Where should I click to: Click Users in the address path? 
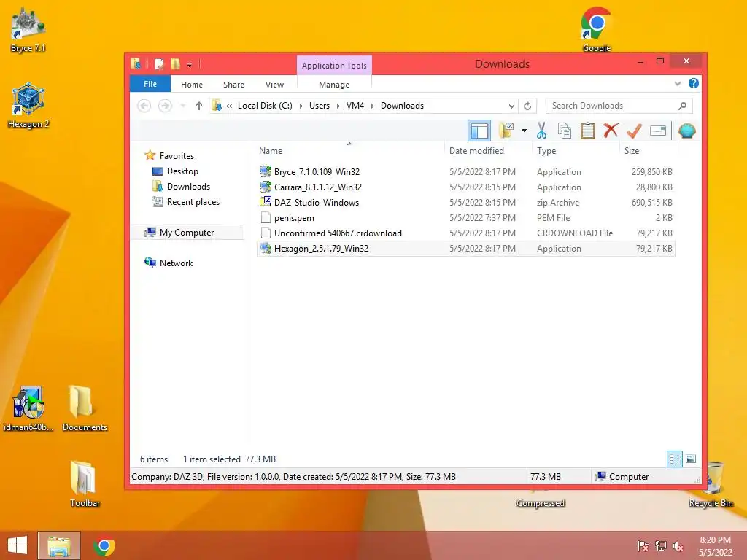320,106
